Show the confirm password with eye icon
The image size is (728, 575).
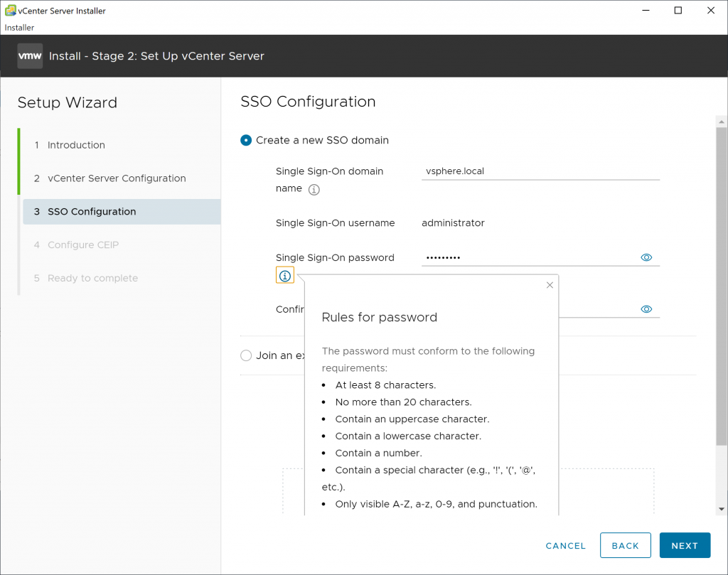[x=646, y=309]
